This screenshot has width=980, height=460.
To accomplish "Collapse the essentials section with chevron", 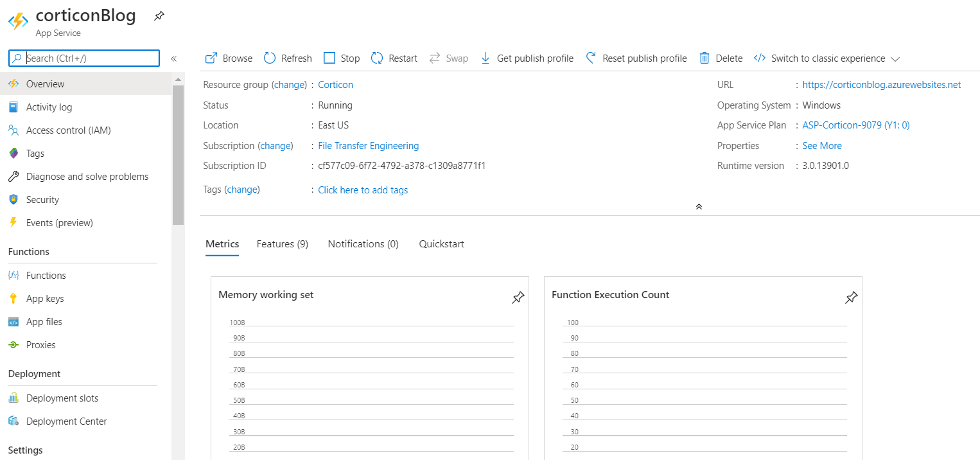I will pyautogui.click(x=699, y=206).
